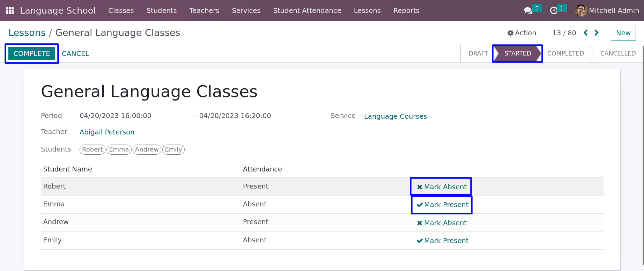
Task: Click the COMPLETE button
Action: [x=32, y=53]
